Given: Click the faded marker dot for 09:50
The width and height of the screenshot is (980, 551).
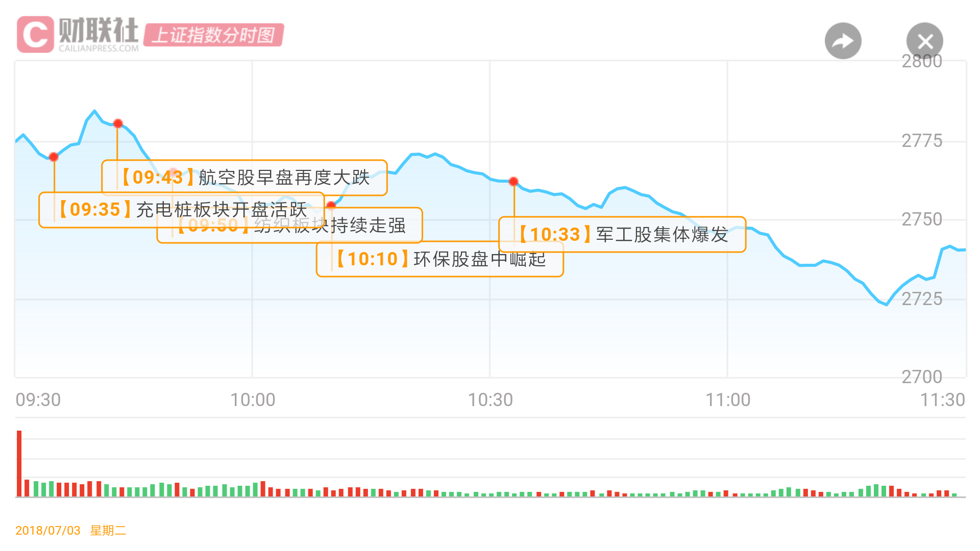Looking at the screenshot, I should (x=173, y=172).
